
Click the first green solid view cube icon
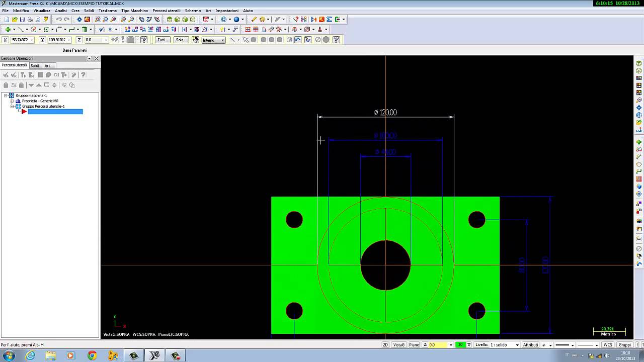coord(170,20)
